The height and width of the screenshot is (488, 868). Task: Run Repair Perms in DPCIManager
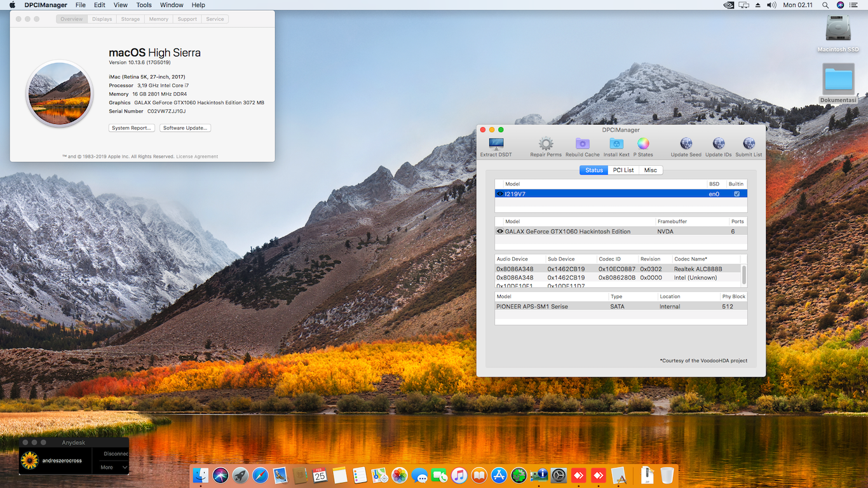coord(545,146)
